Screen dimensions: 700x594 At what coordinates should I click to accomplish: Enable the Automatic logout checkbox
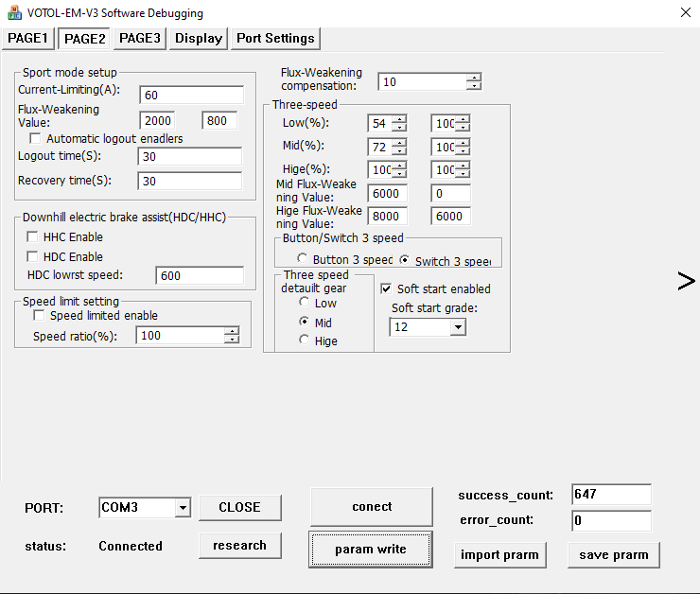point(36,139)
